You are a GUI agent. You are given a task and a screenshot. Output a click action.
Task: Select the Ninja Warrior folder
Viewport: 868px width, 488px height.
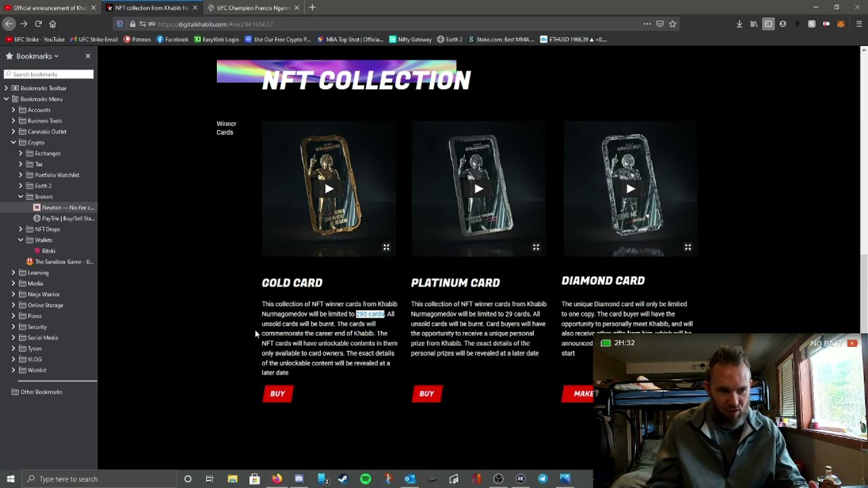click(39, 294)
